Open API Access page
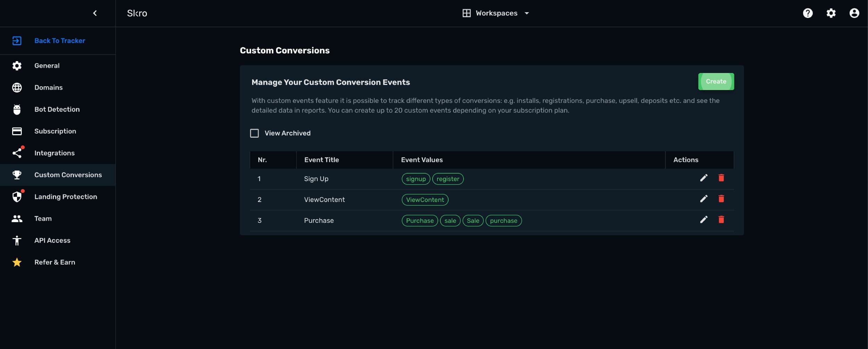 tap(58, 241)
